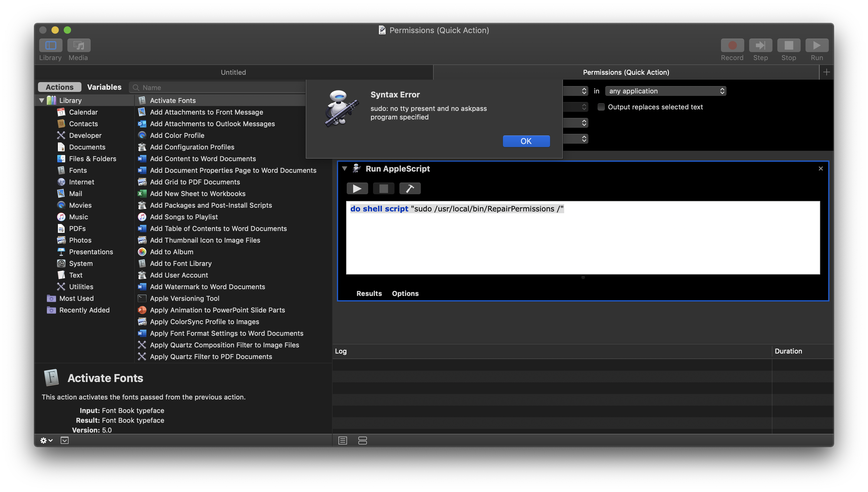The width and height of the screenshot is (868, 492).
Task: Open the Most Used smart group
Action: (x=76, y=298)
